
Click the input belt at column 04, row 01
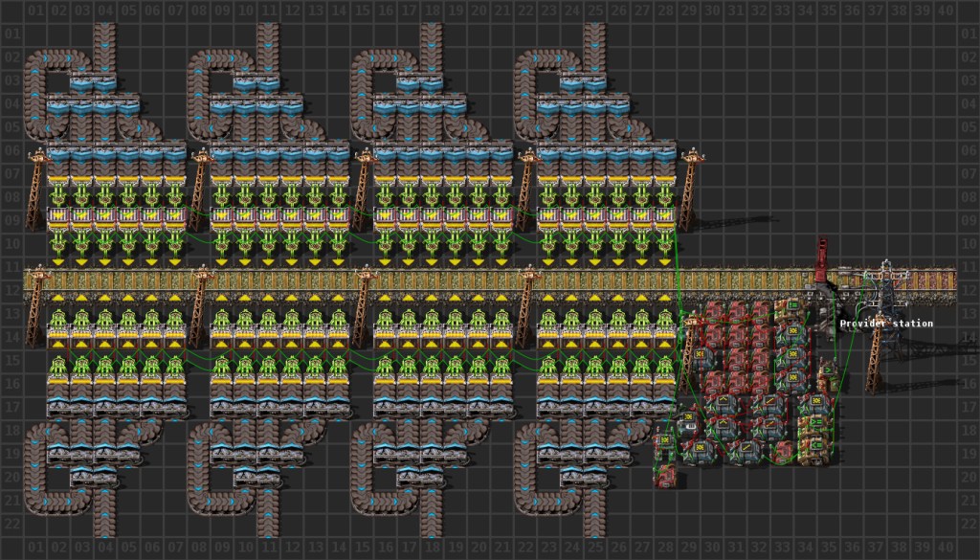click(105, 34)
